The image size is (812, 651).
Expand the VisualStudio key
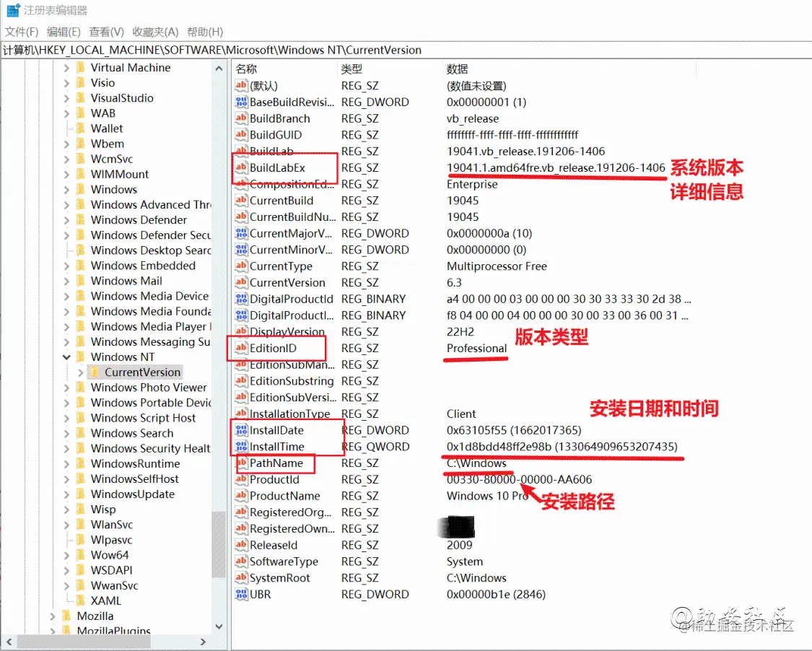click(x=66, y=98)
